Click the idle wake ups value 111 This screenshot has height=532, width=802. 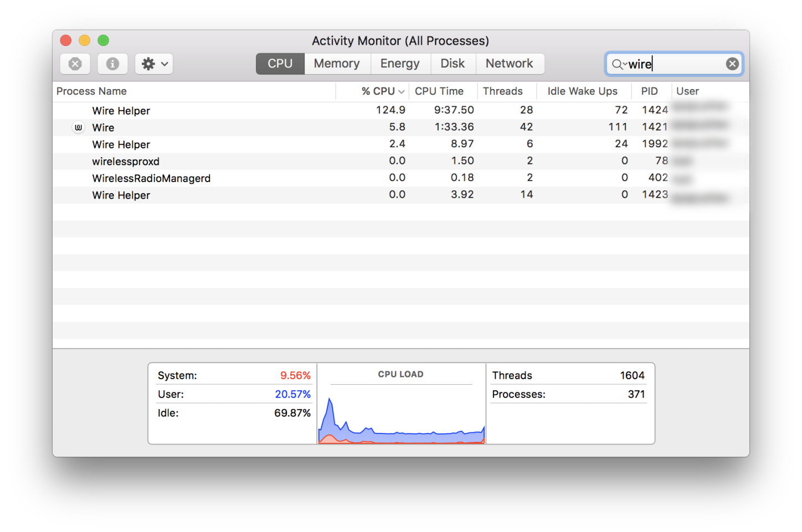618,127
